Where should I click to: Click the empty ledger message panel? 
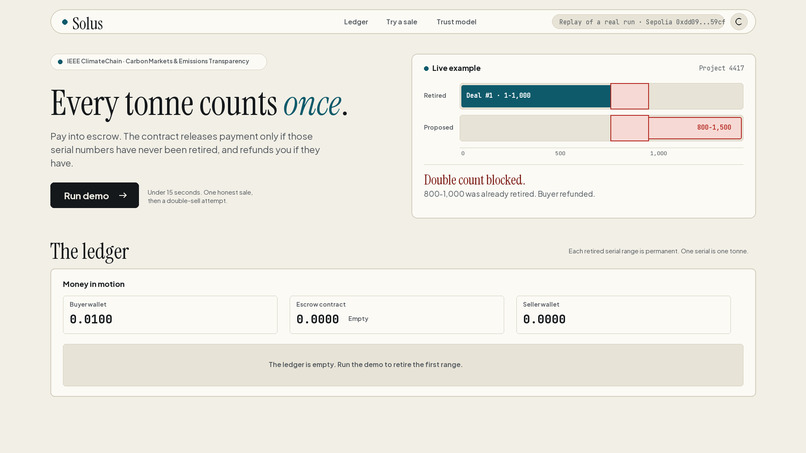pos(403,365)
